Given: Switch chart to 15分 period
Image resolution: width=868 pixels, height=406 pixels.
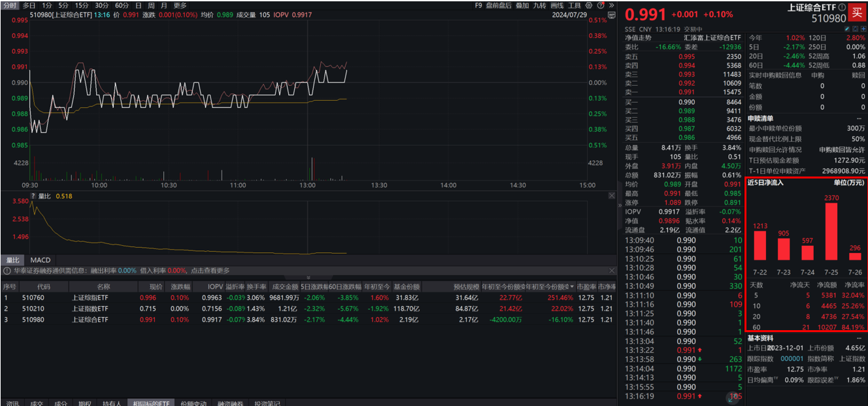Looking at the screenshot, I should (82, 5).
